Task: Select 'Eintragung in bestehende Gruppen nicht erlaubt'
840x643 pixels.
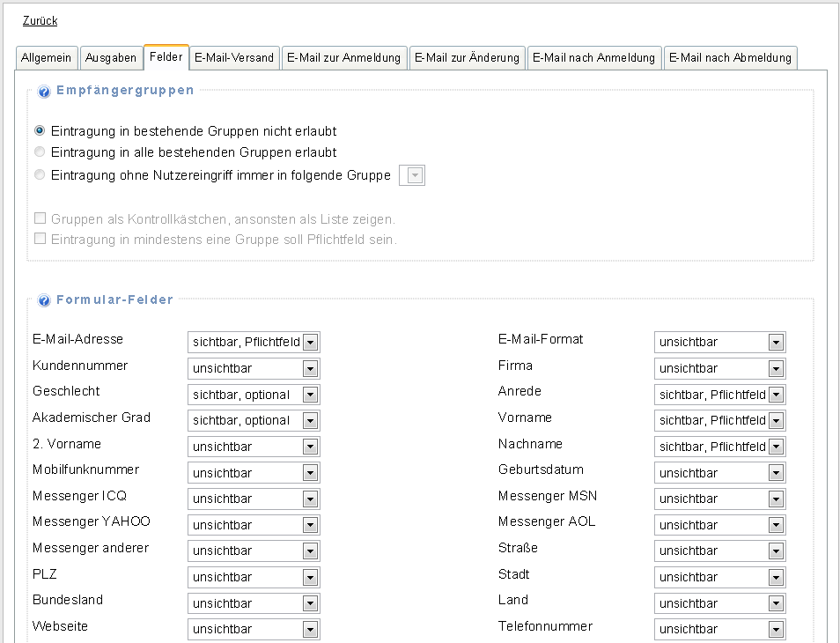Action: click(40, 131)
